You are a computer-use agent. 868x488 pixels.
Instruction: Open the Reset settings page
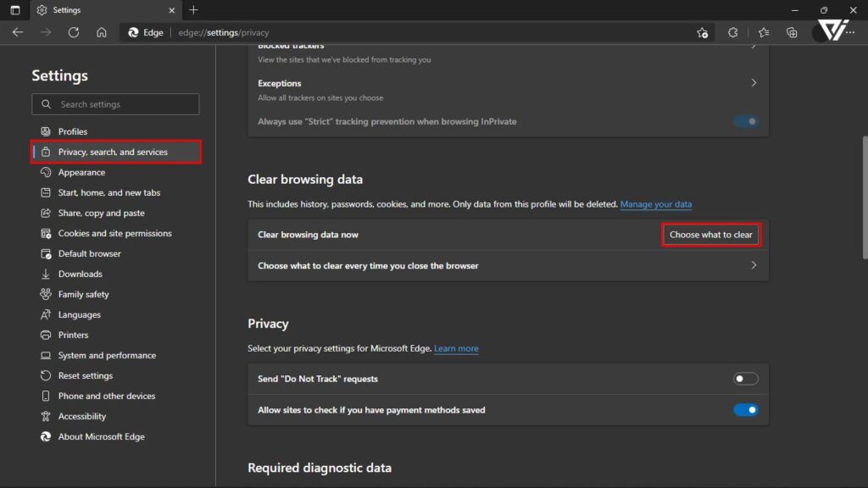point(86,375)
